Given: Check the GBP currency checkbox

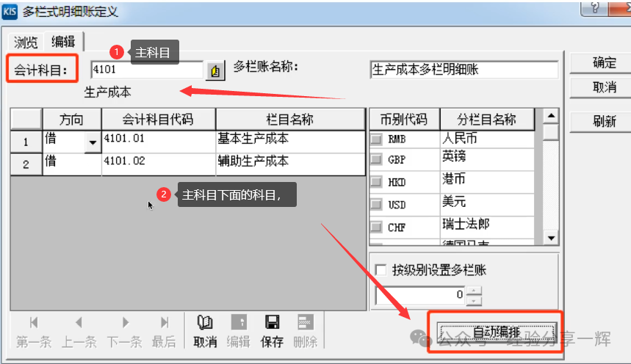Looking at the screenshot, I should pyautogui.click(x=376, y=159).
